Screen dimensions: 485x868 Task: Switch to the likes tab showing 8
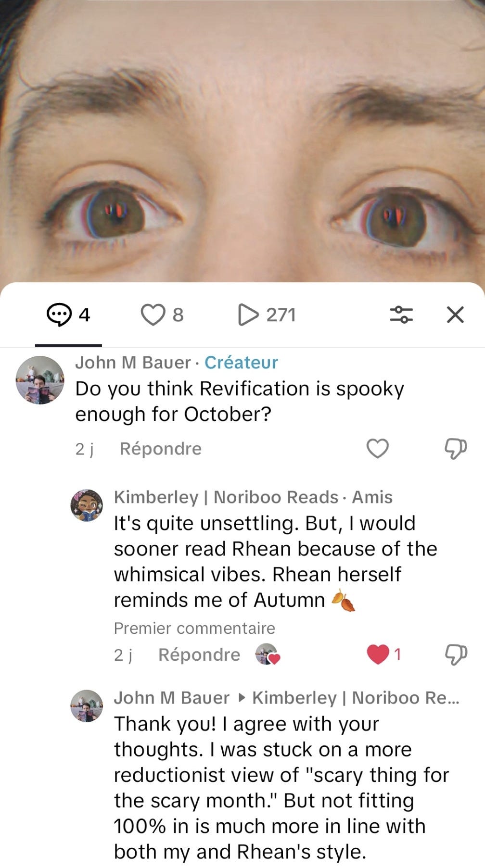pyautogui.click(x=162, y=315)
